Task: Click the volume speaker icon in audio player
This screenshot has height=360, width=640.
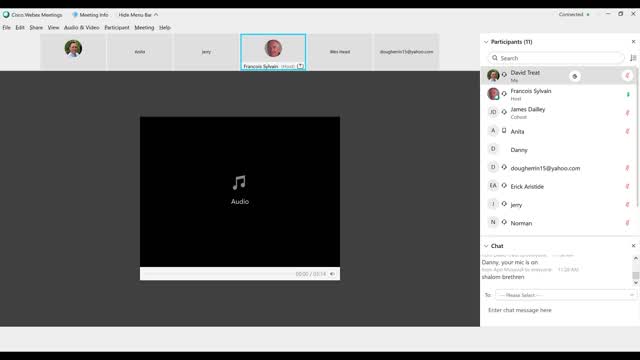Action: (x=332, y=274)
